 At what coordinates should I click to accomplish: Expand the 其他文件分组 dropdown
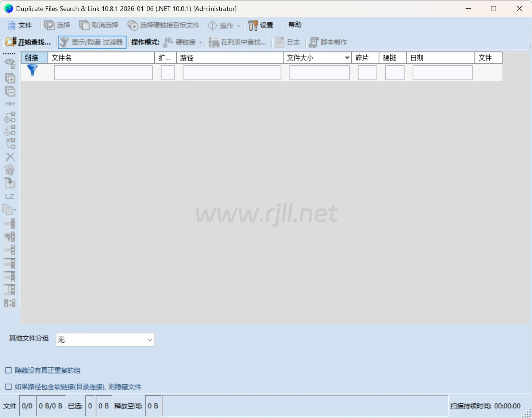(x=105, y=340)
